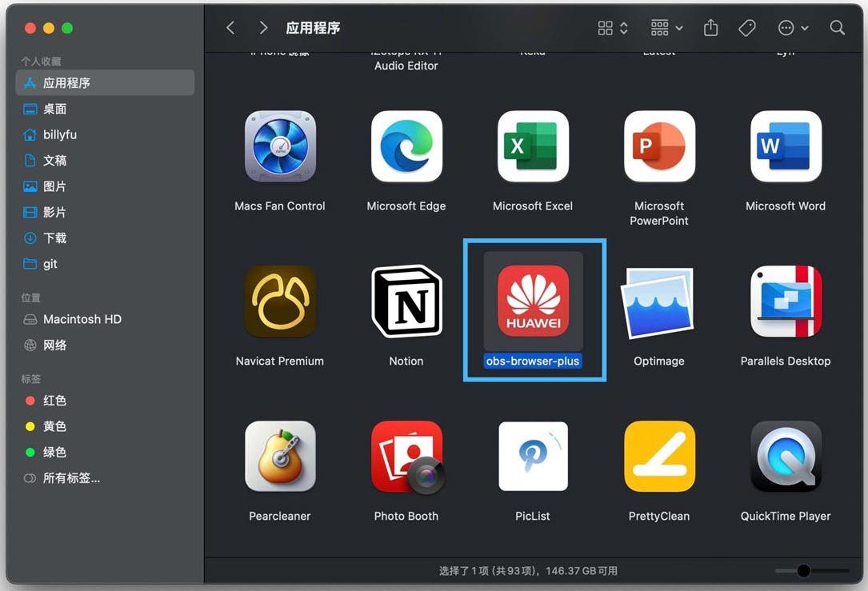Open the Macs Fan Control app icon

280,147
